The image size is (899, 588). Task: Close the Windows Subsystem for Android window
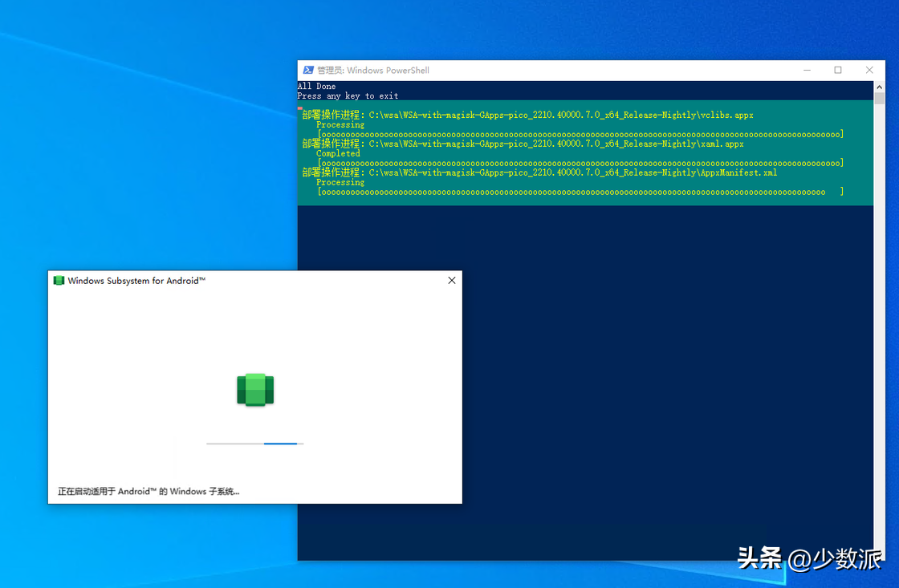[x=452, y=281]
